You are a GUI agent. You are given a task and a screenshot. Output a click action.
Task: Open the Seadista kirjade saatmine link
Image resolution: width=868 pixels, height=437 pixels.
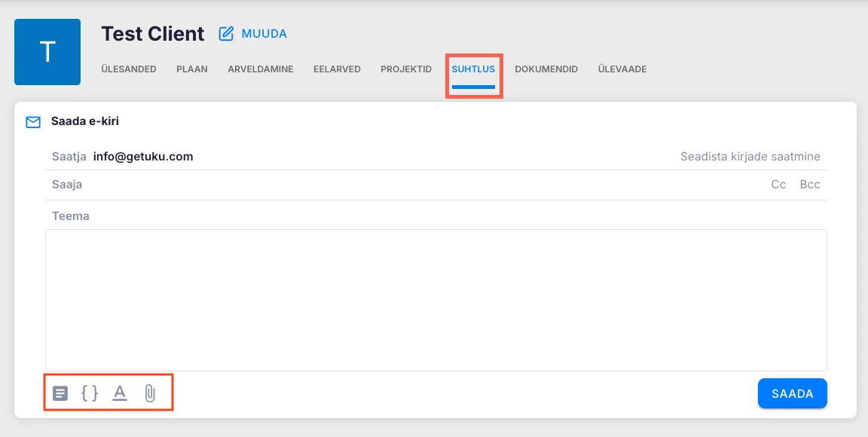[750, 157]
